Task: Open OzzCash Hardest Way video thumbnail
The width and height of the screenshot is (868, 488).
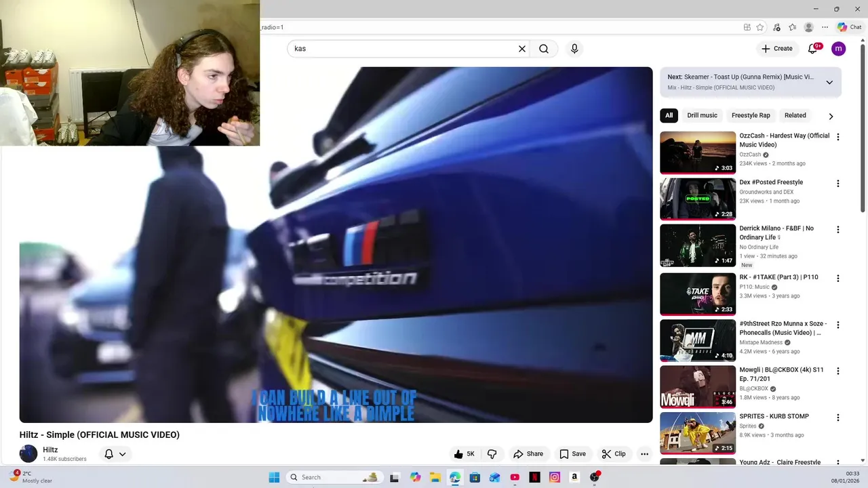Action: tap(698, 152)
